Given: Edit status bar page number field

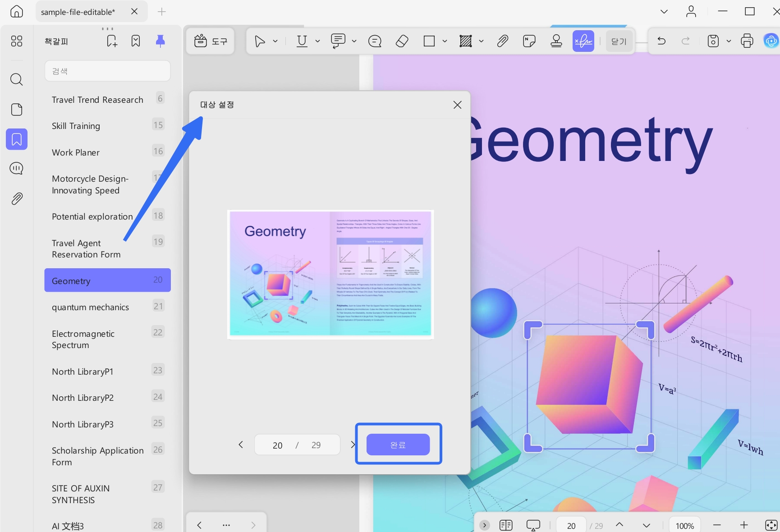Looking at the screenshot, I should click(571, 525).
